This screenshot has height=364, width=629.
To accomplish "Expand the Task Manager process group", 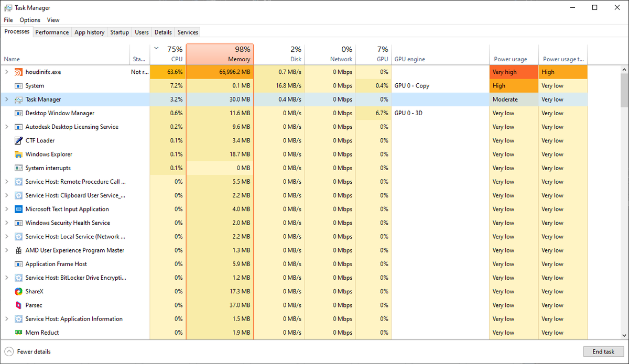I will pos(6,100).
